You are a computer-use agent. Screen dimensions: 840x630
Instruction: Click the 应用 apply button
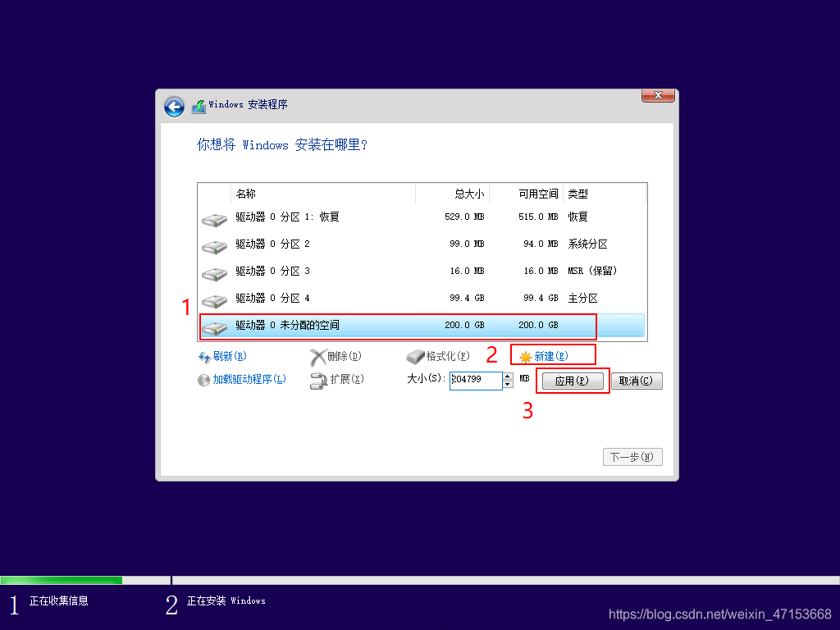click(572, 380)
